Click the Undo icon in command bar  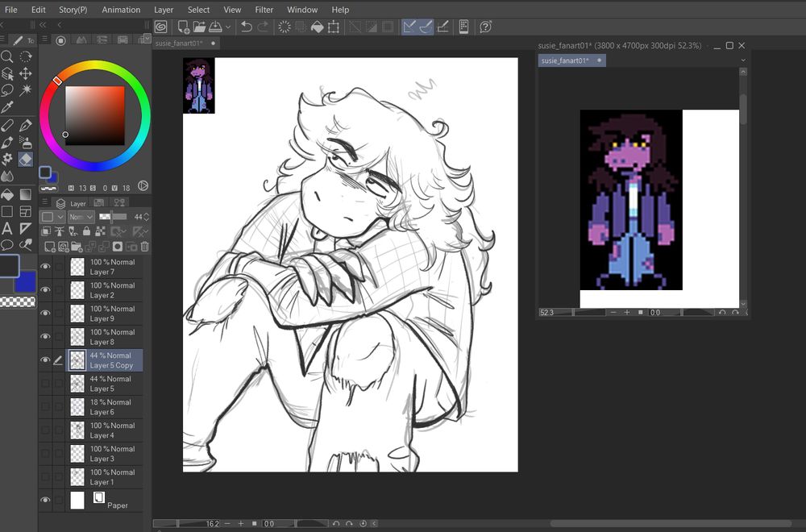(247, 27)
